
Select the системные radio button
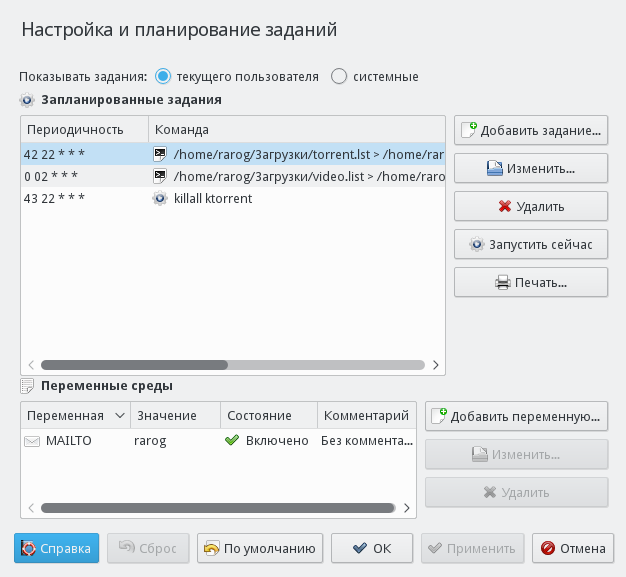[x=339, y=76]
